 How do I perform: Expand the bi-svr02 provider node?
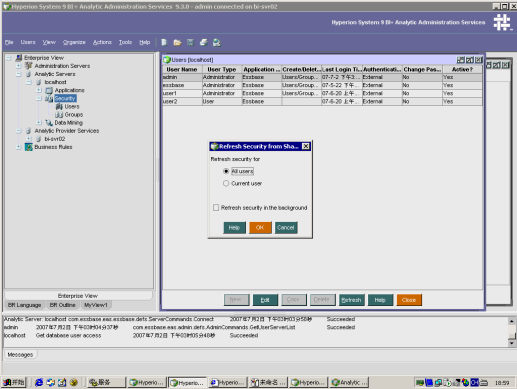point(29,139)
